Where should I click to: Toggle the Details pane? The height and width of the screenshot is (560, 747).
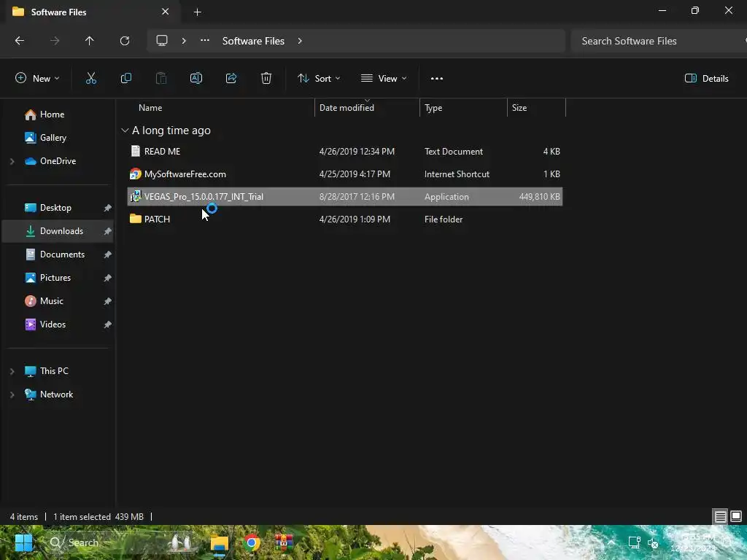706,79
